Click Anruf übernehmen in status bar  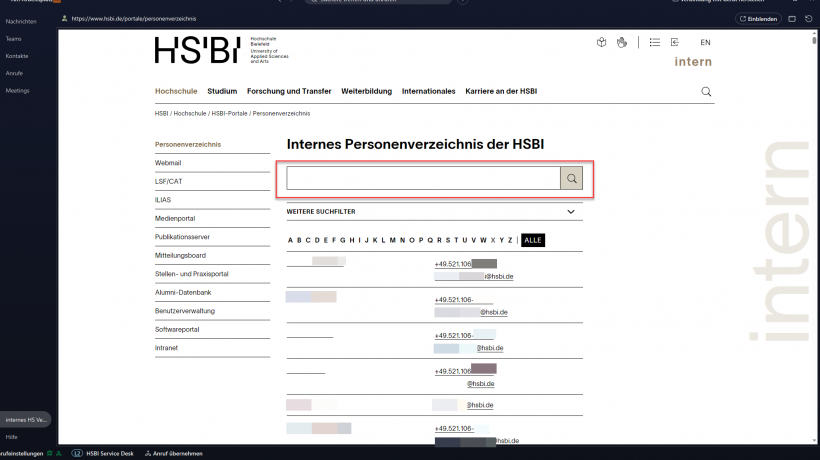174,453
